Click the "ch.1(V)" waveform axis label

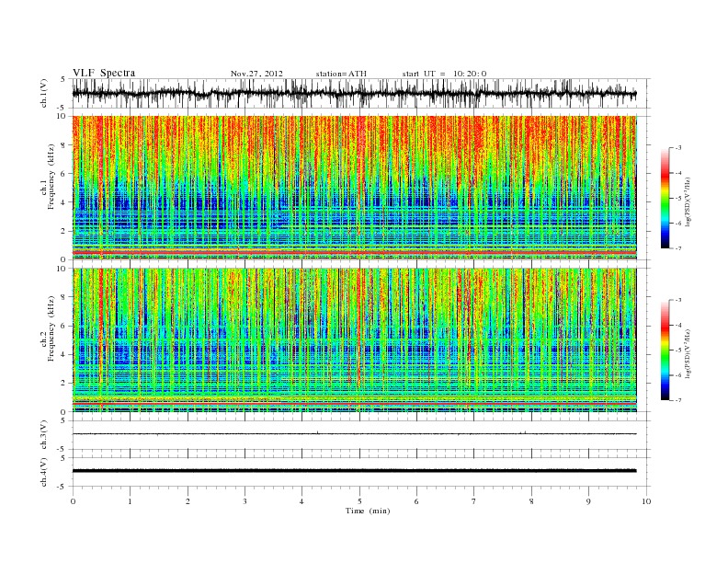(x=44, y=93)
